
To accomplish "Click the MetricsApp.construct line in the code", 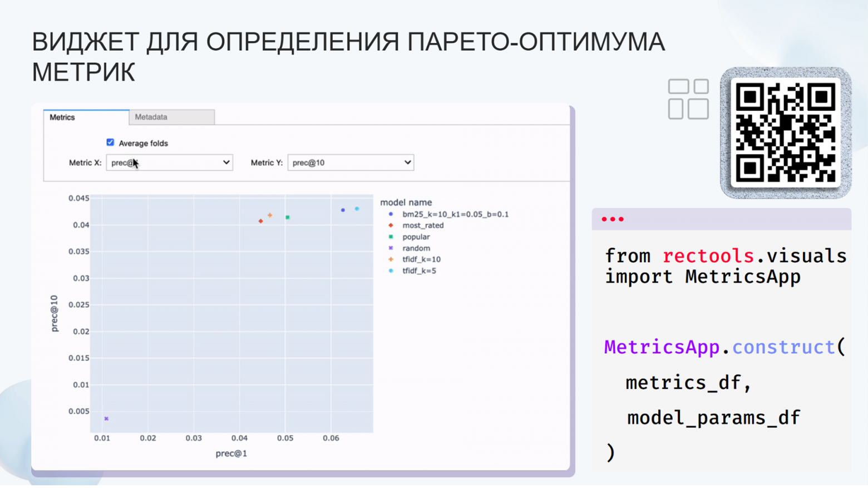I will tap(723, 347).
